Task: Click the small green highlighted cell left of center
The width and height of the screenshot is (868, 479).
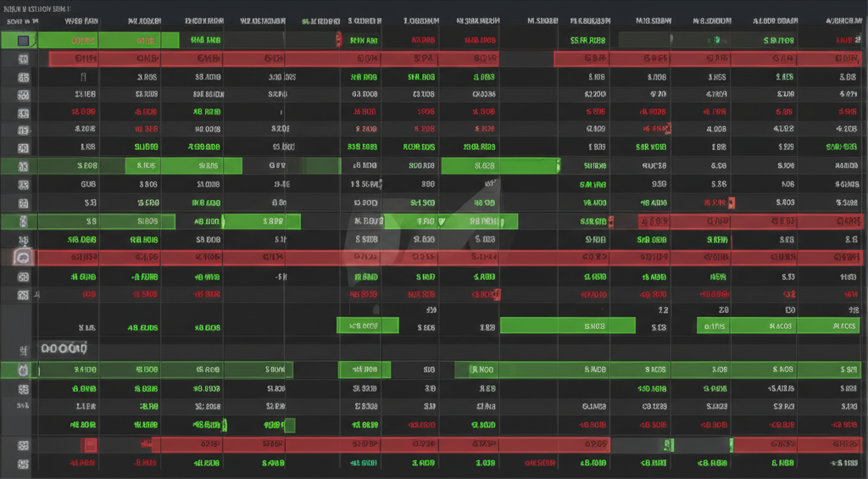Action: point(367,325)
